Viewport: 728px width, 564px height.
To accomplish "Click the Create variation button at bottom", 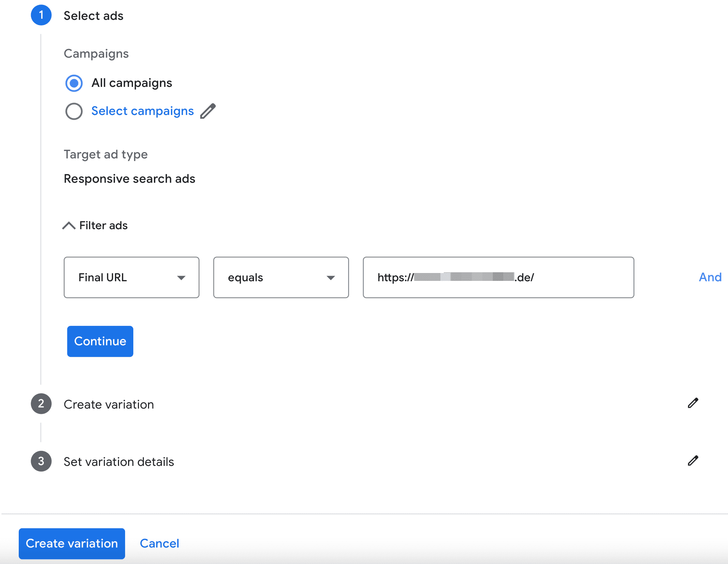I will tap(72, 543).
